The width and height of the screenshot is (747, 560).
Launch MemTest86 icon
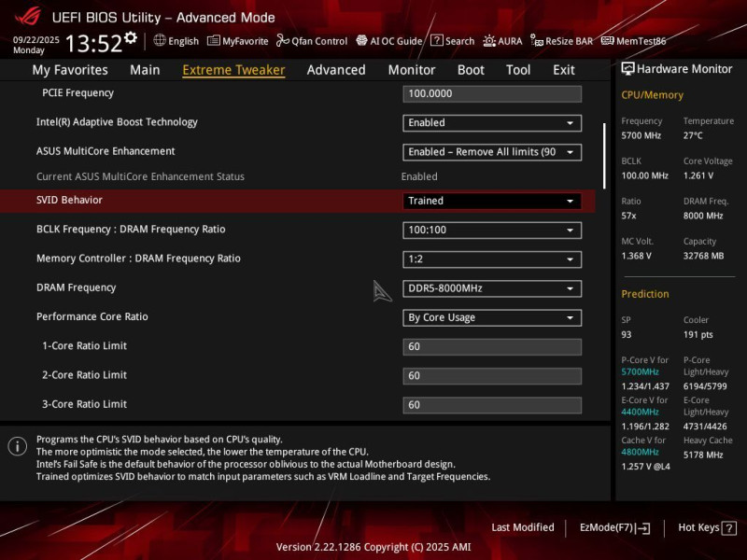pos(608,41)
